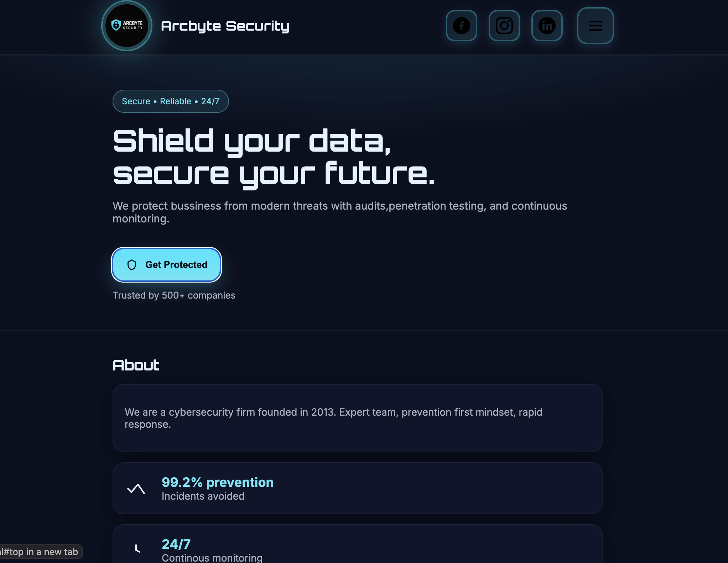Click the Arcbyte Security circular logo

tap(127, 26)
